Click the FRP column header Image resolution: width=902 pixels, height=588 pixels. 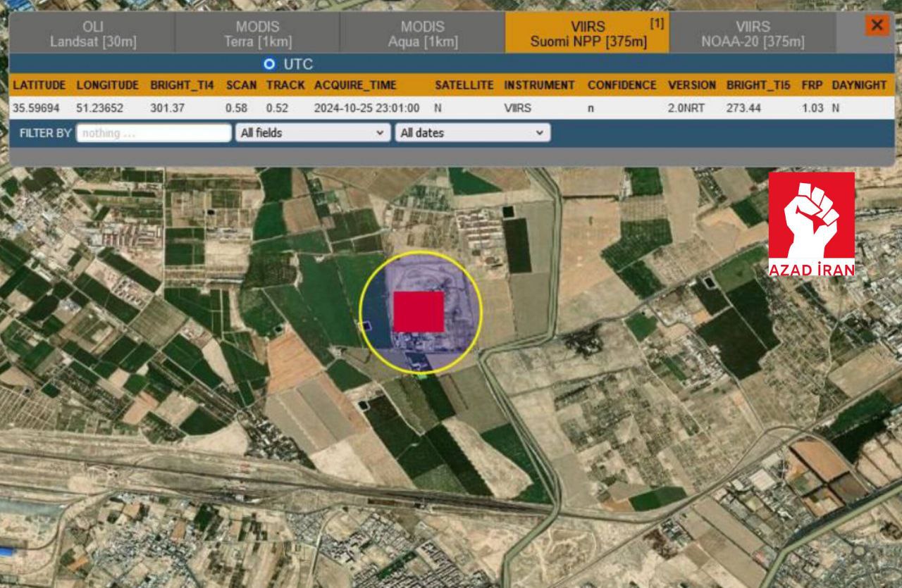[x=812, y=85]
